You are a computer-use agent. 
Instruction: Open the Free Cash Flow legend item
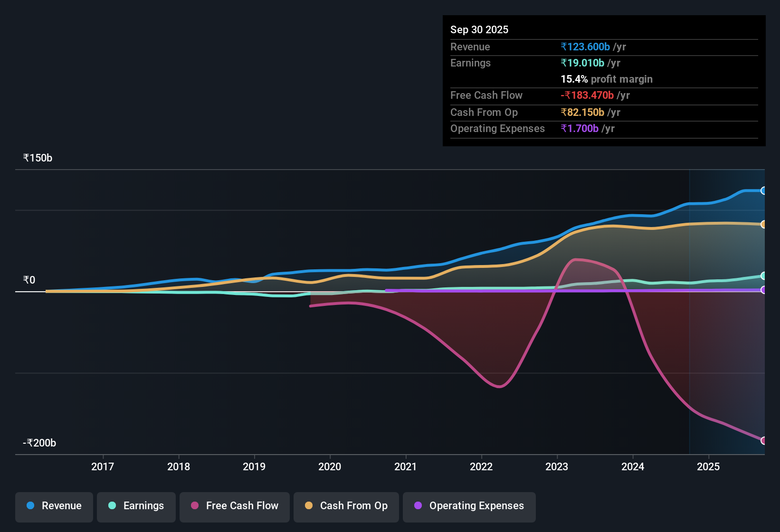234,506
